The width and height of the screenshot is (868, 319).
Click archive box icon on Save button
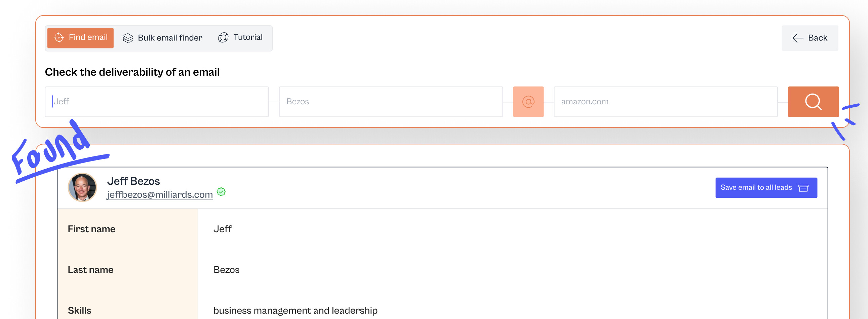[x=803, y=188]
